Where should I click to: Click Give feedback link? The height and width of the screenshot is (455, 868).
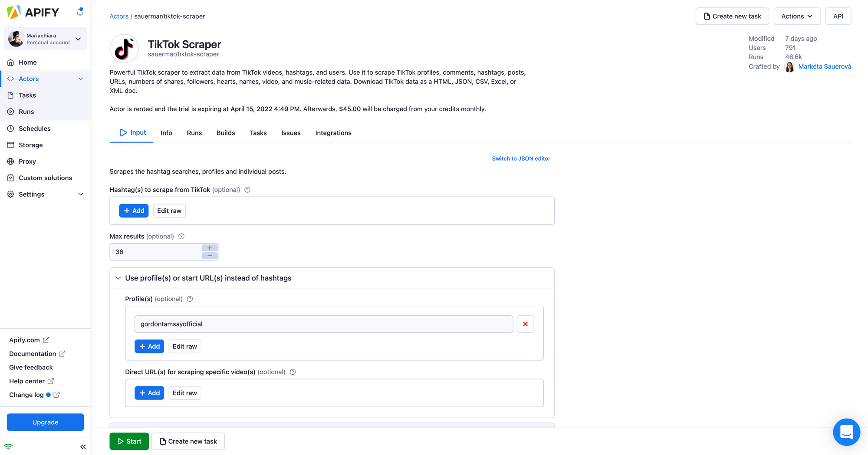coord(31,367)
